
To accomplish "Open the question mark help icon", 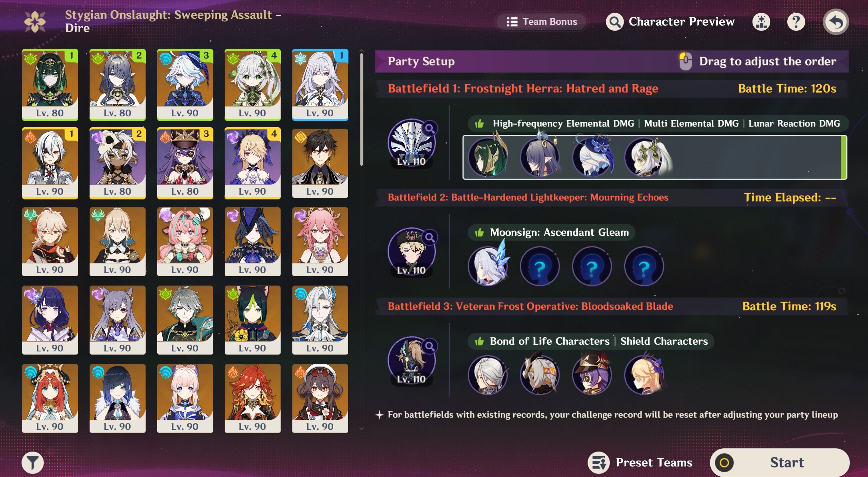I will [796, 22].
